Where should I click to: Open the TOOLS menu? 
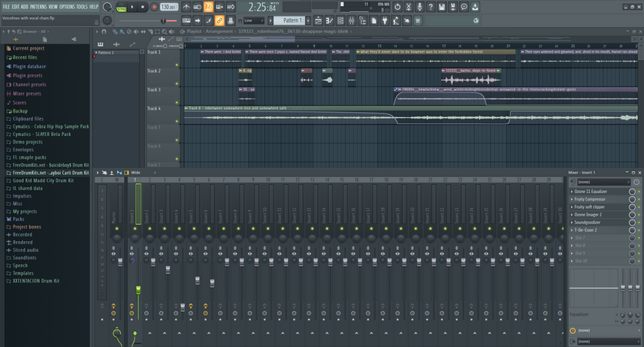click(x=82, y=7)
